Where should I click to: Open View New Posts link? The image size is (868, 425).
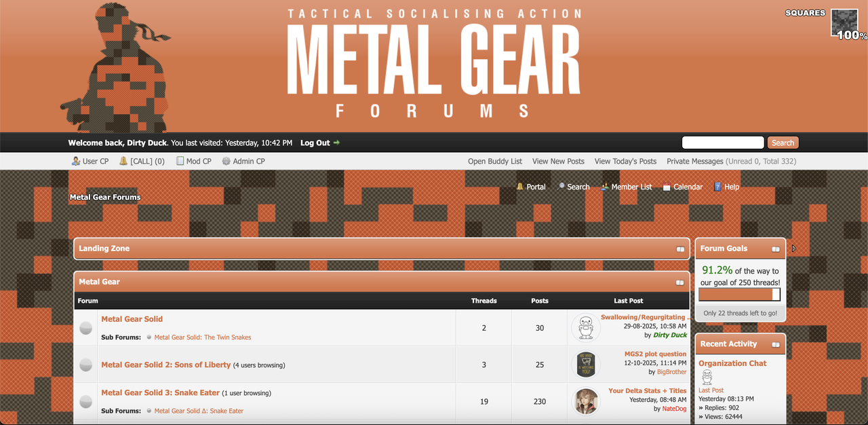(558, 162)
